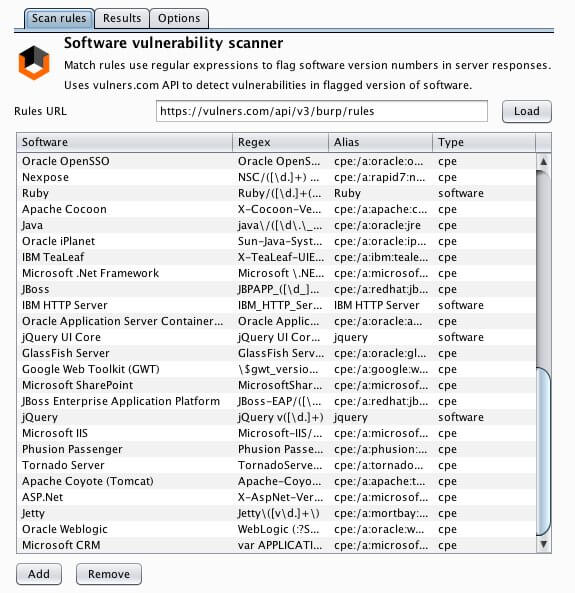Open the Options tab

coord(179,18)
